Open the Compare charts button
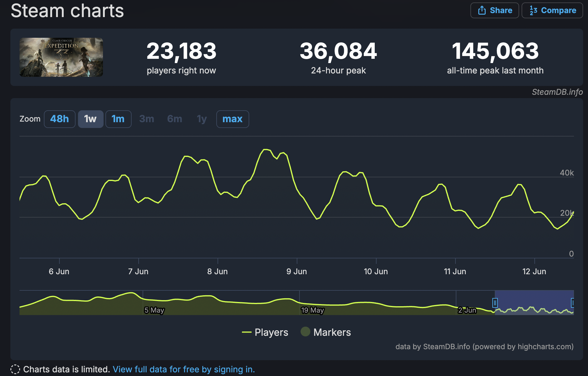 coord(552,10)
